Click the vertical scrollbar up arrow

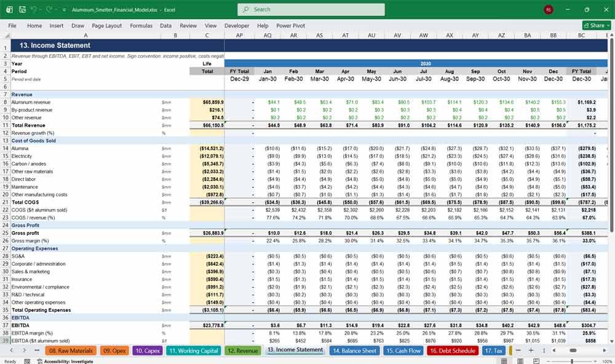tap(611, 35)
